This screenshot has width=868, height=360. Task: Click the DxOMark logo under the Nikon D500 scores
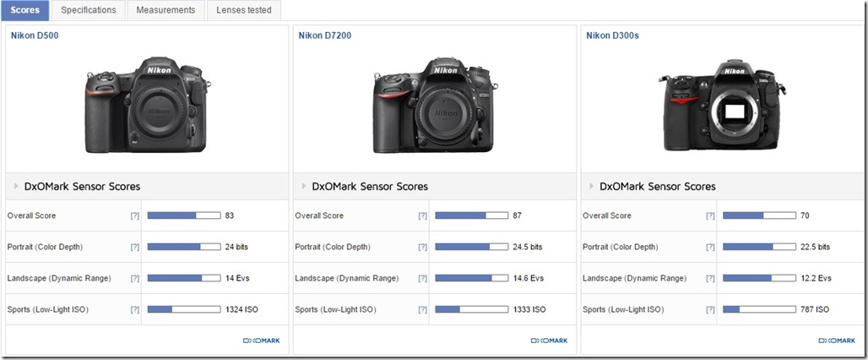tap(261, 341)
